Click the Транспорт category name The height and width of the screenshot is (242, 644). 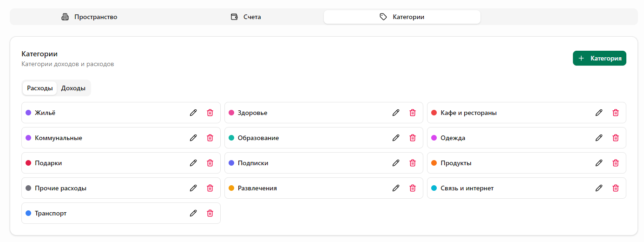pos(51,213)
